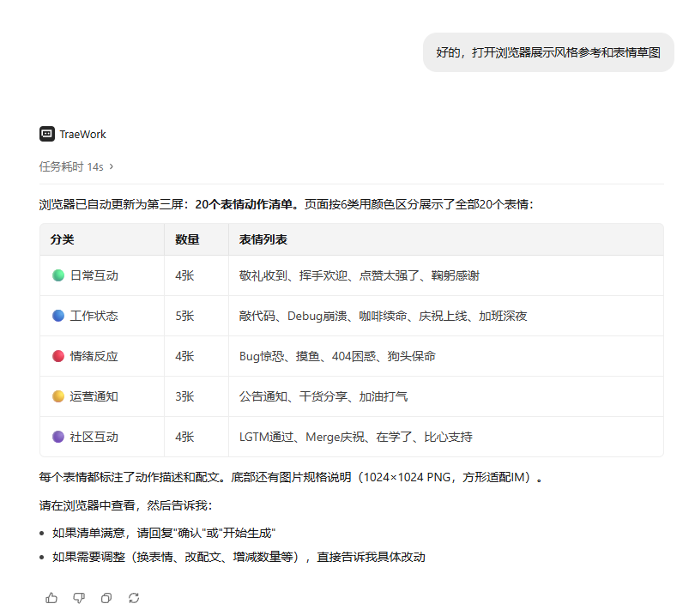Click the 4张 count in the 社区互动 row
The image size is (695, 616).
[x=184, y=437]
